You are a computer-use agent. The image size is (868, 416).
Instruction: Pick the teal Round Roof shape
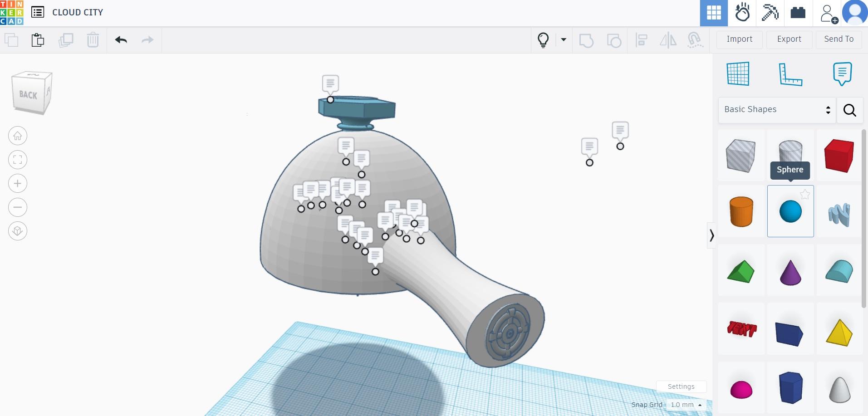tap(839, 271)
